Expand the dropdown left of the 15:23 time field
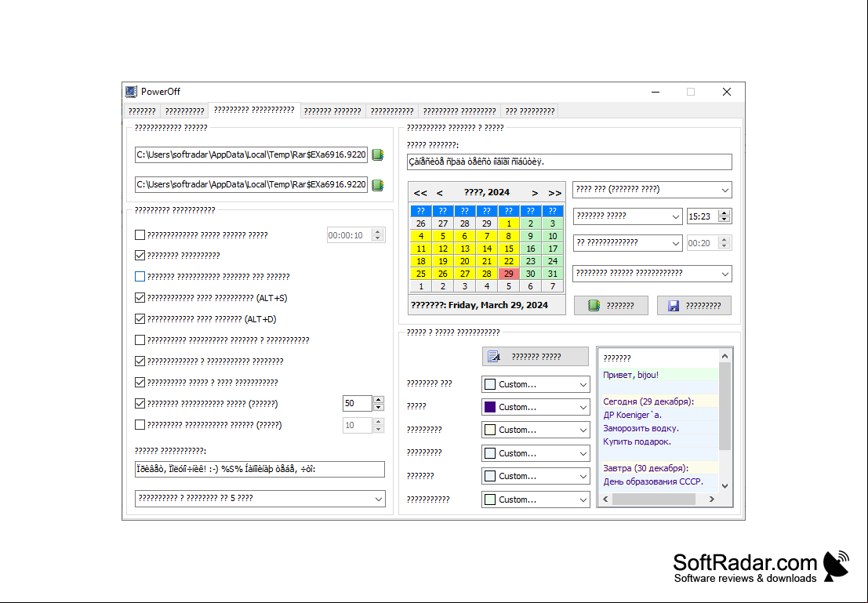The width and height of the screenshot is (868, 603). (x=627, y=216)
